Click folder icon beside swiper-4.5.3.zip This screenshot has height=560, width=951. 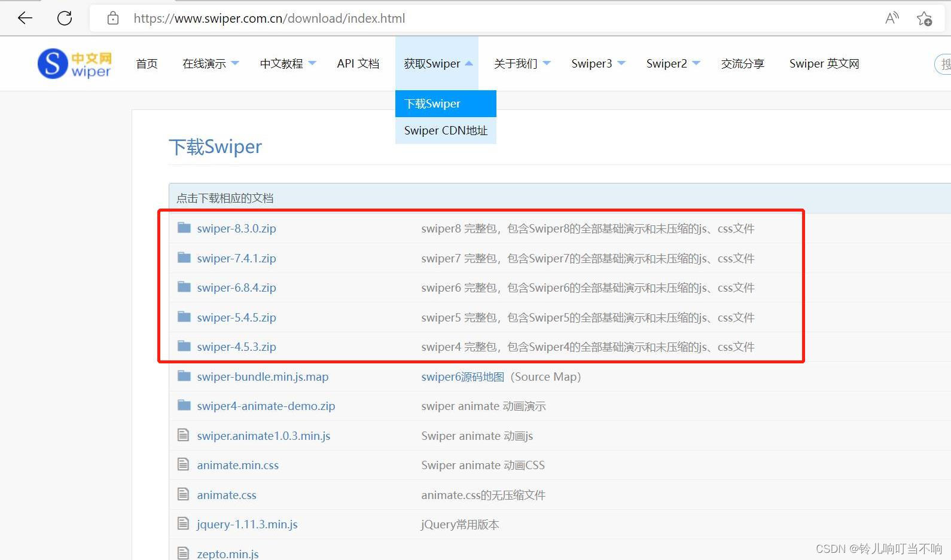tap(184, 346)
